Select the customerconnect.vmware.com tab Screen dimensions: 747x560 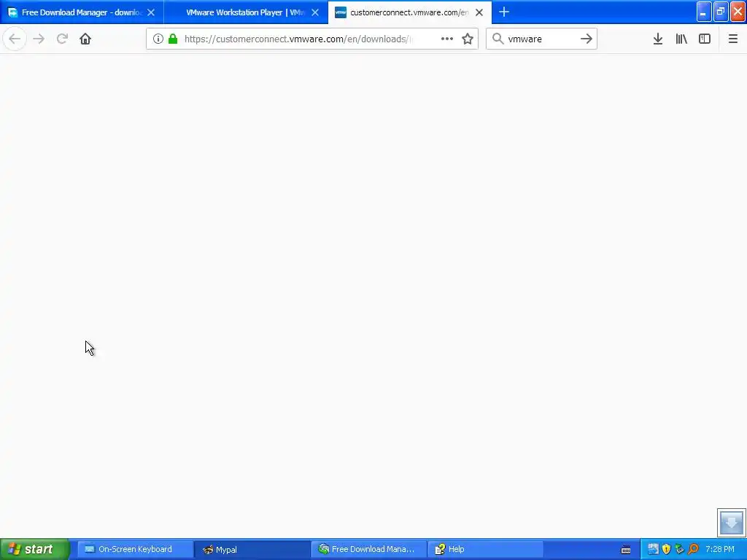(410, 12)
